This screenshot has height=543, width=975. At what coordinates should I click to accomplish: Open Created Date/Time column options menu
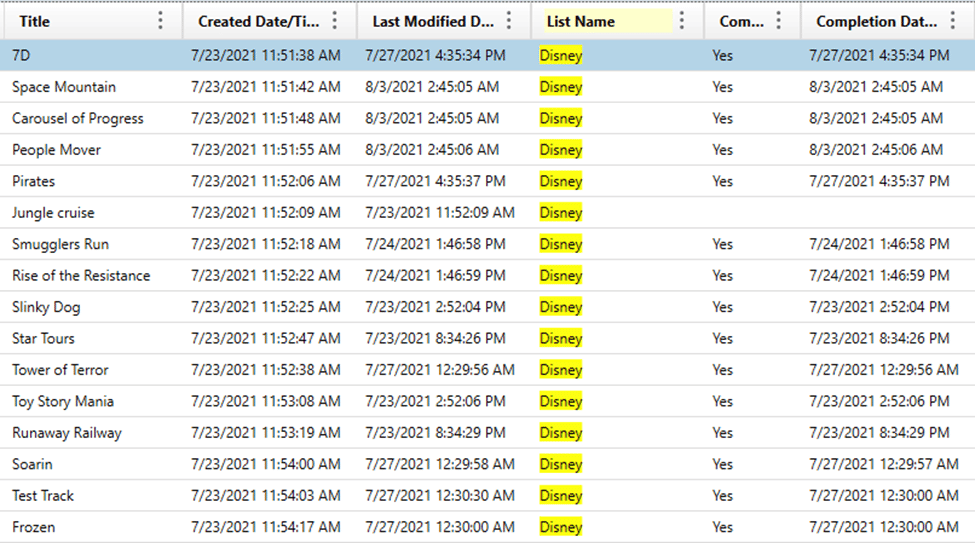(x=335, y=21)
